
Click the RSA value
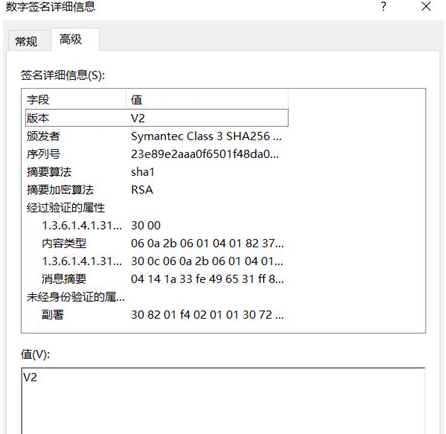142,190
